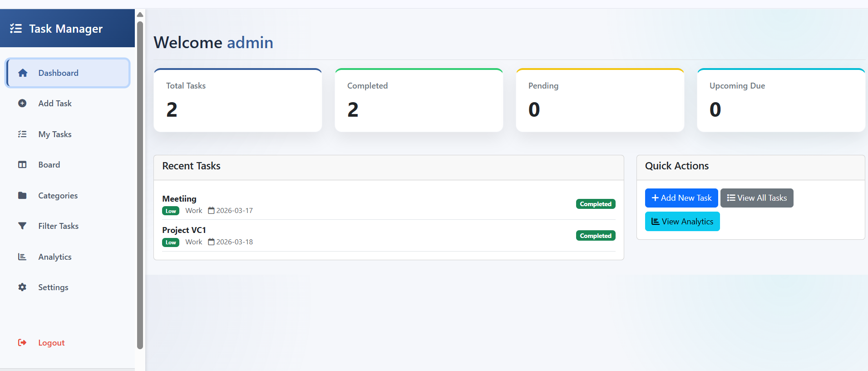Screen dimensions: 868x371
Task: Click the View Analytics button
Action: (x=682, y=222)
